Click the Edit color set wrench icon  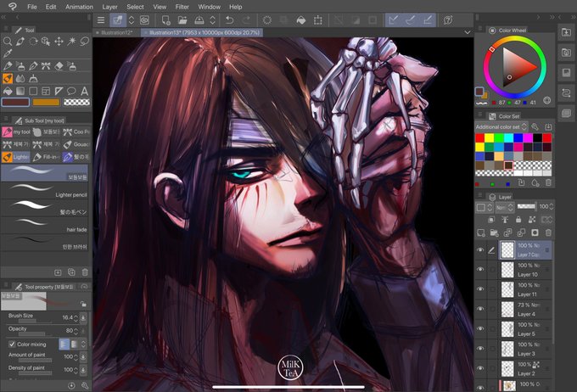click(x=535, y=127)
